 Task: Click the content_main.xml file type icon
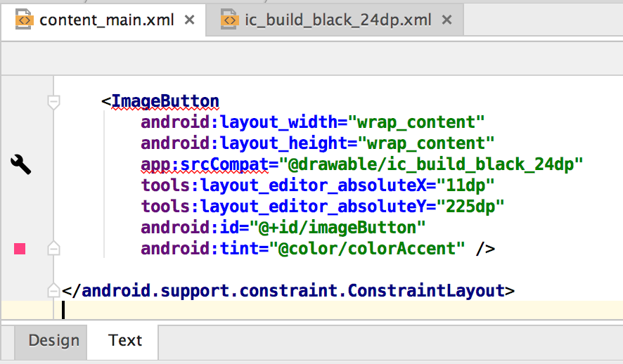[25, 19]
